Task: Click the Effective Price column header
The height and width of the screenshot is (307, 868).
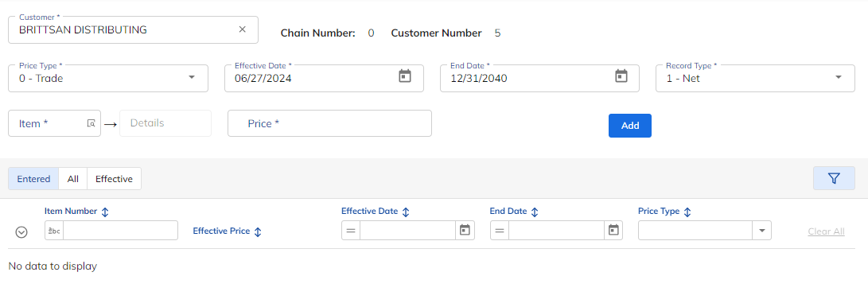Action: point(221,231)
